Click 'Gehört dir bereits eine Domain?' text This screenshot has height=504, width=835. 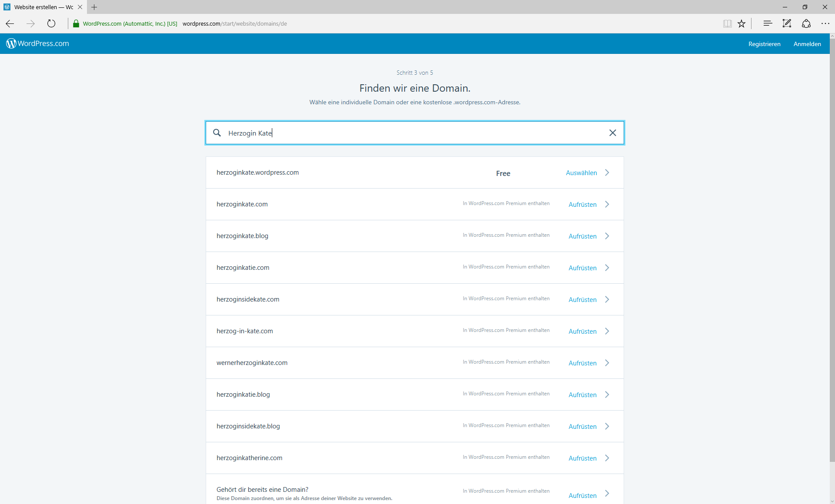[x=262, y=490]
